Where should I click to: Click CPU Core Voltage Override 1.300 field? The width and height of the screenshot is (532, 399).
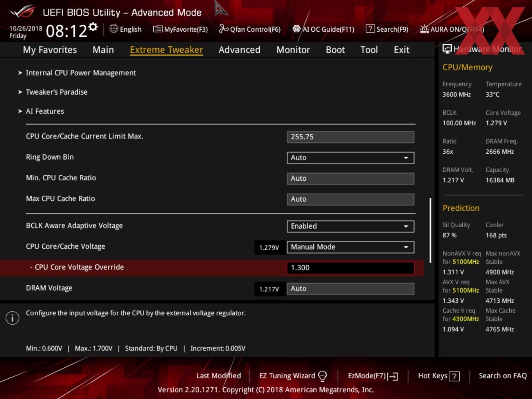[x=350, y=268]
